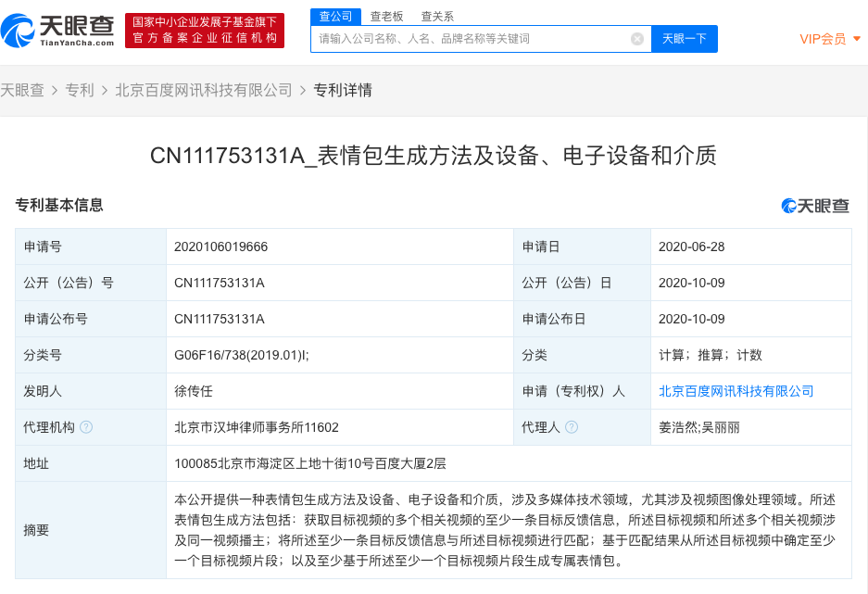The width and height of the screenshot is (868, 594).
Task: Go to 专利 breadcrumb link
Action: tap(80, 90)
